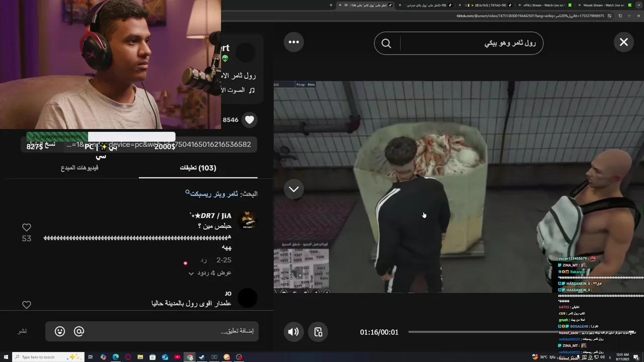Switch to the second TikTok (99+) tab
Screen dimensions: 644x362
(427, 5)
